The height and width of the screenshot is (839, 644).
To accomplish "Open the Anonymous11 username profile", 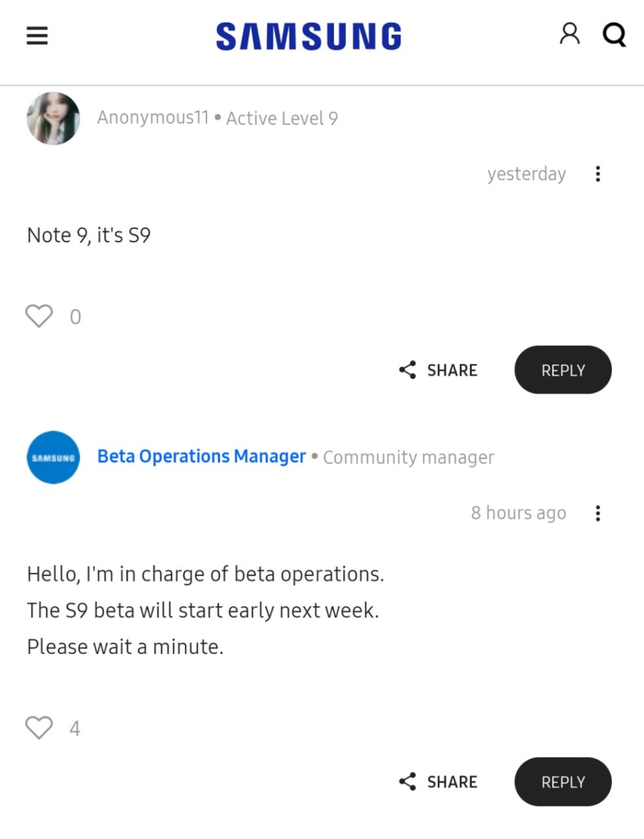I will pos(153,118).
